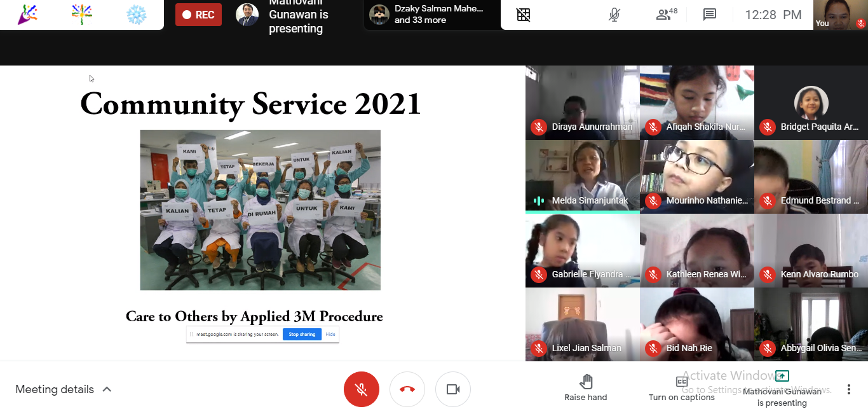Screen dimensions: 868x416
Task: Open the chat messages panel
Action: [x=710, y=15]
